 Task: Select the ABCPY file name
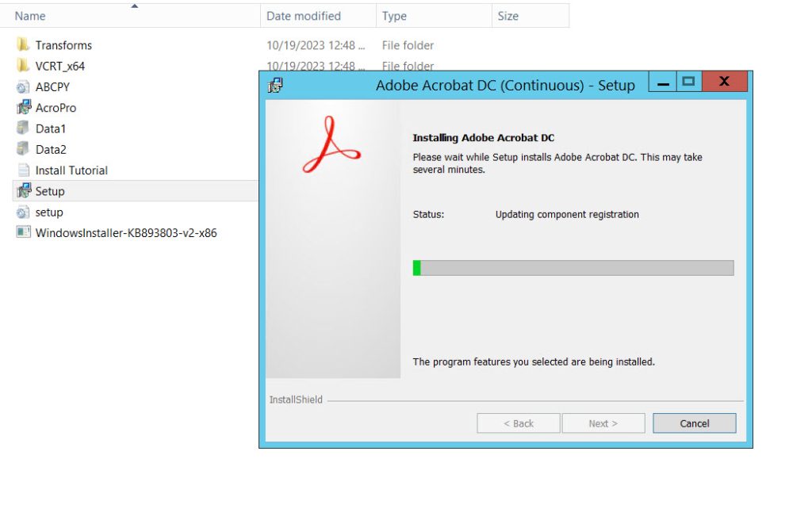point(52,87)
